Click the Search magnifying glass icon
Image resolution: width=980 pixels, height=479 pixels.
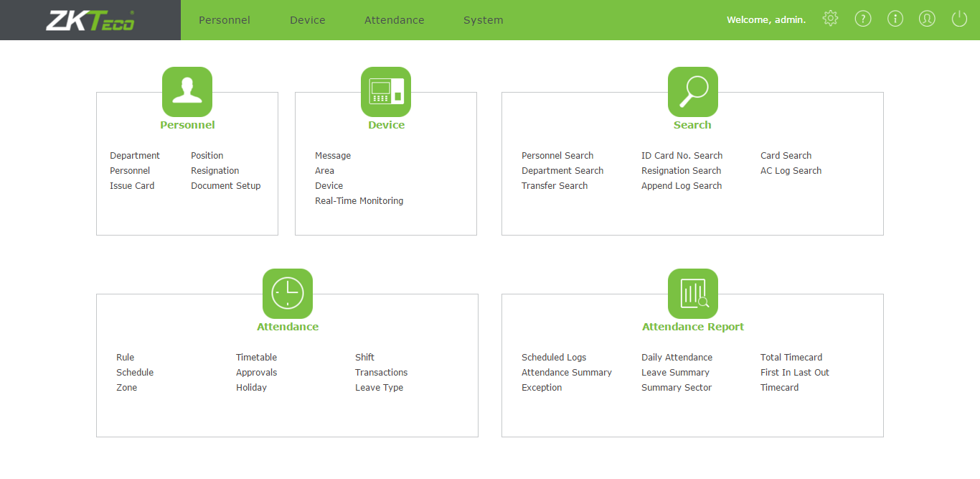pos(692,92)
